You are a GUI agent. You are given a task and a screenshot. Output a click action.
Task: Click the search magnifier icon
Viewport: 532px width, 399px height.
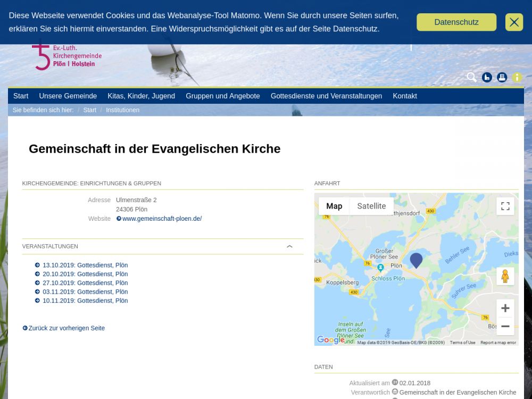(x=471, y=77)
